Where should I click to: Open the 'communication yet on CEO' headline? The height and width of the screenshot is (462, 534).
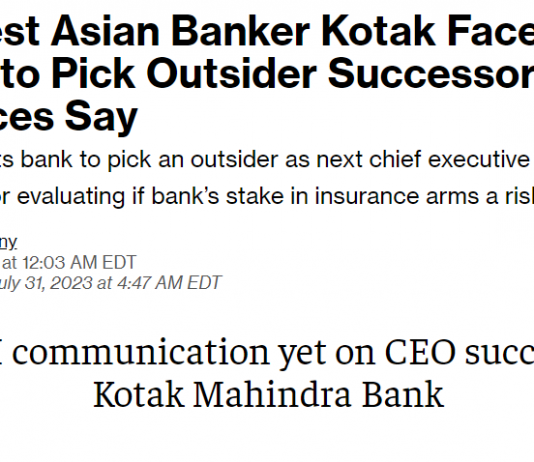coord(267,353)
